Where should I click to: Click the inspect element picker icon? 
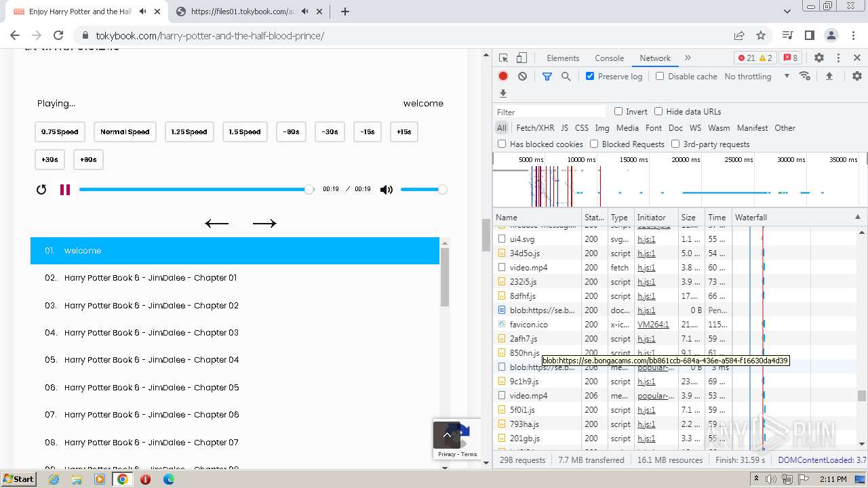click(x=503, y=58)
